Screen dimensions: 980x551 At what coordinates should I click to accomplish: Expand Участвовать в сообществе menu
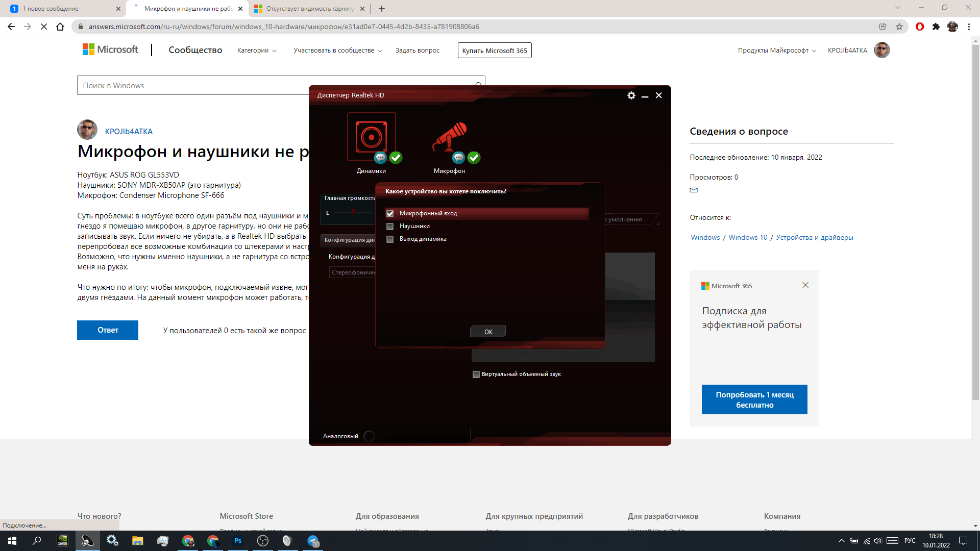point(338,51)
